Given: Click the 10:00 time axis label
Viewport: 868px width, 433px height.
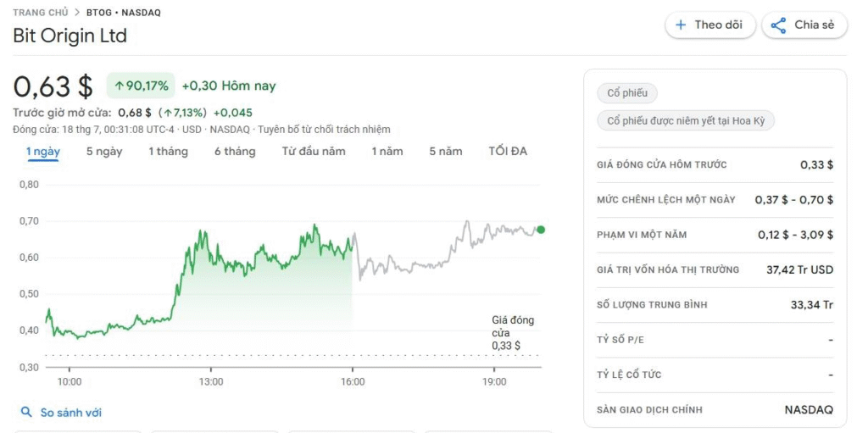Looking at the screenshot, I should pyautogui.click(x=70, y=382).
